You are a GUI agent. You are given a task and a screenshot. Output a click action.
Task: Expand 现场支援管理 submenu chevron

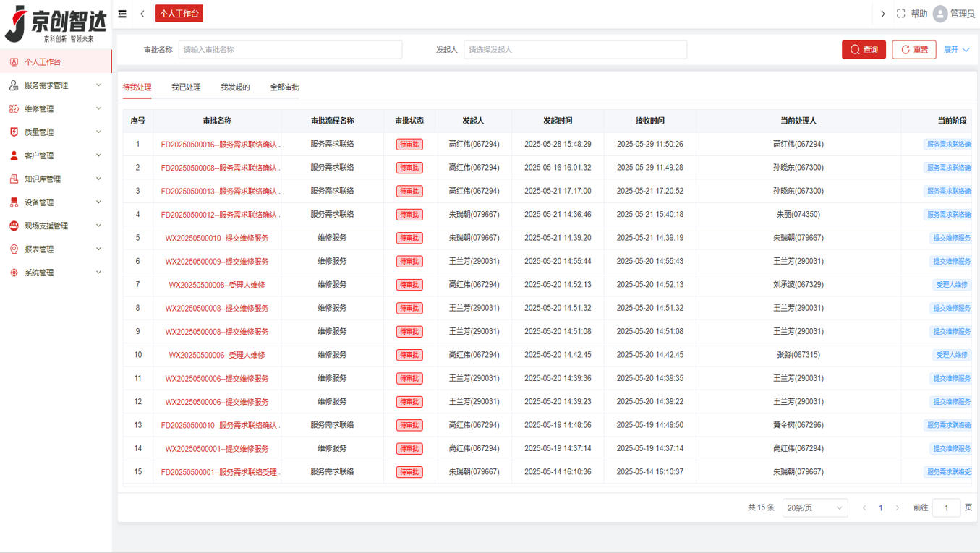click(98, 226)
